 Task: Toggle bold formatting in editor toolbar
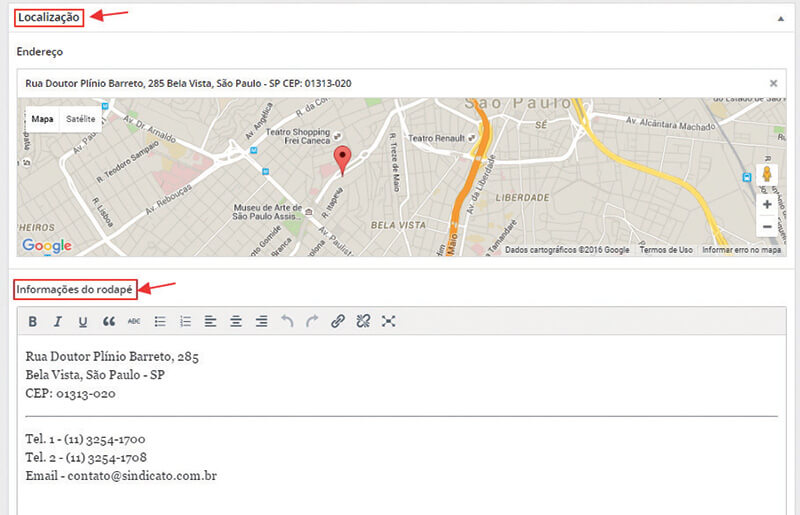tap(32, 321)
